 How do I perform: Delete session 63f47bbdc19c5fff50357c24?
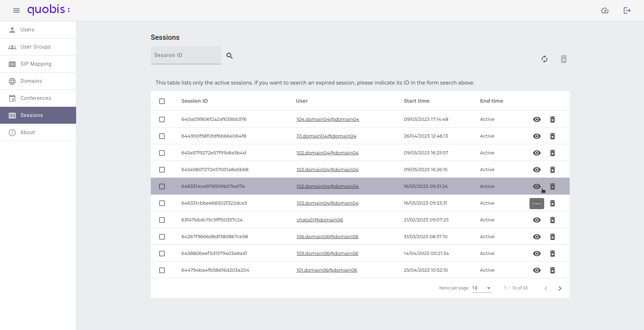pos(553,220)
